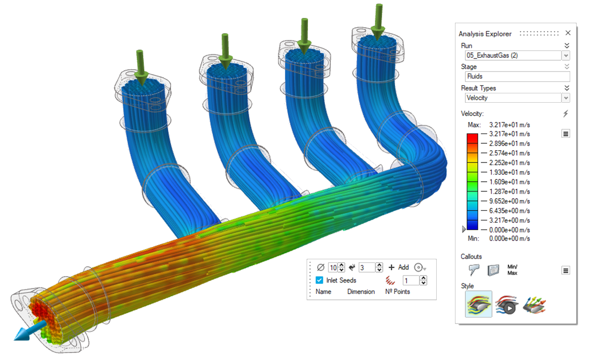Open the circular seed shape dropdown
This screenshot has height=364, width=589.
(x=420, y=267)
